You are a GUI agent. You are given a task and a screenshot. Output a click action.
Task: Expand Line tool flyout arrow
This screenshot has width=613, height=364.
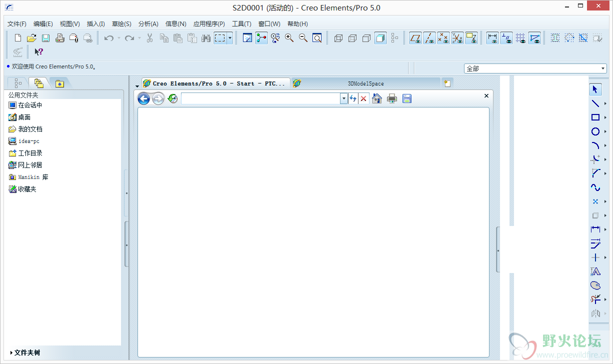click(605, 103)
